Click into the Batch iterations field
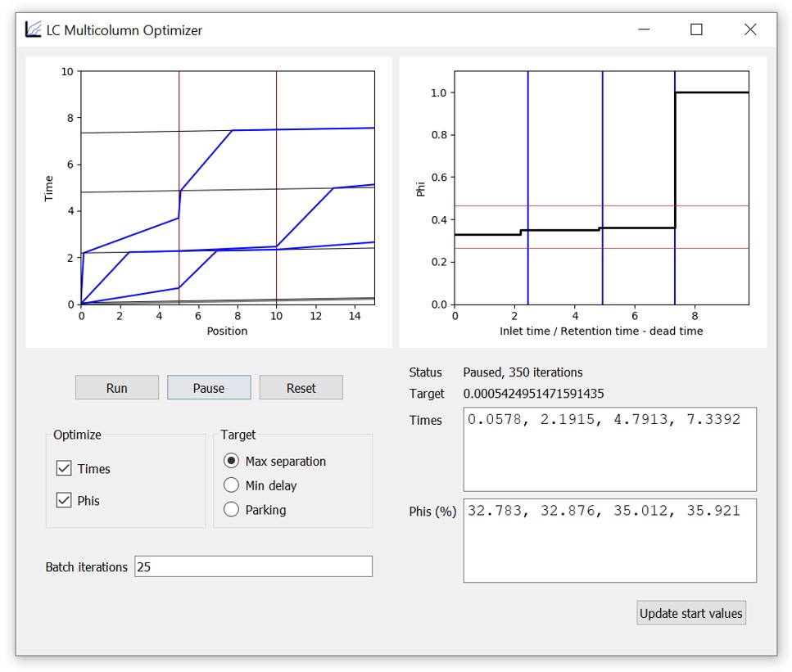The width and height of the screenshot is (792, 672). point(253,566)
